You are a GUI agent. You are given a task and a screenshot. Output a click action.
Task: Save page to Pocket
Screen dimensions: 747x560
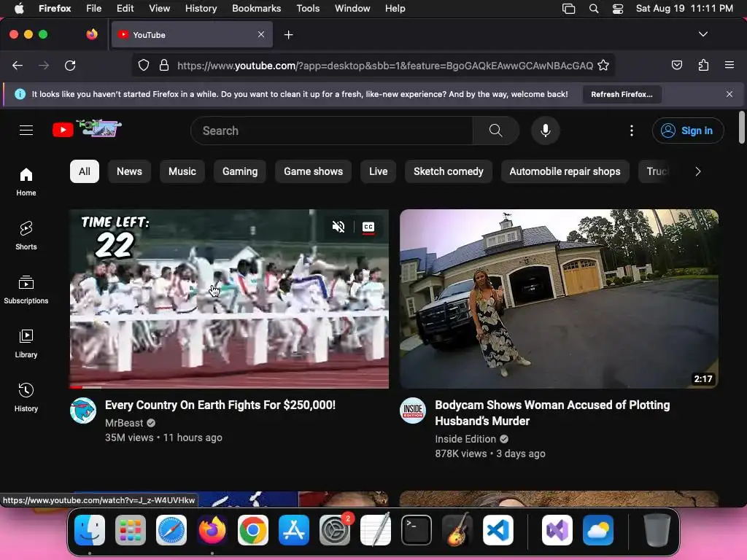676,65
